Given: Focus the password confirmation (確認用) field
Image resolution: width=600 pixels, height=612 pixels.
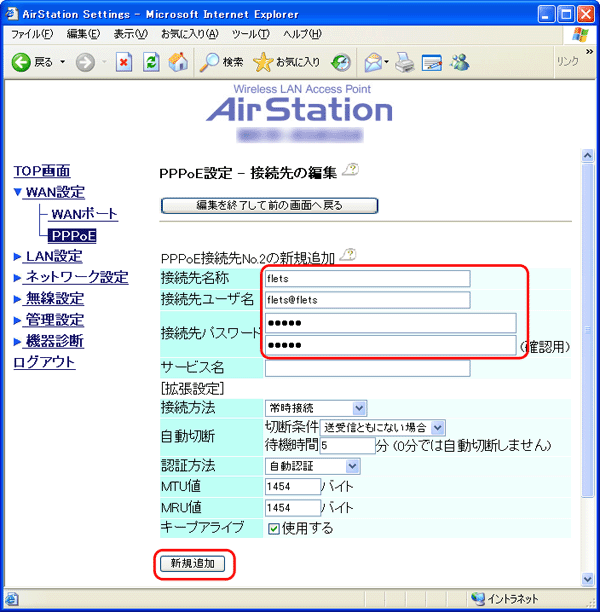Looking at the screenshot, I should [x=391, y=345].
